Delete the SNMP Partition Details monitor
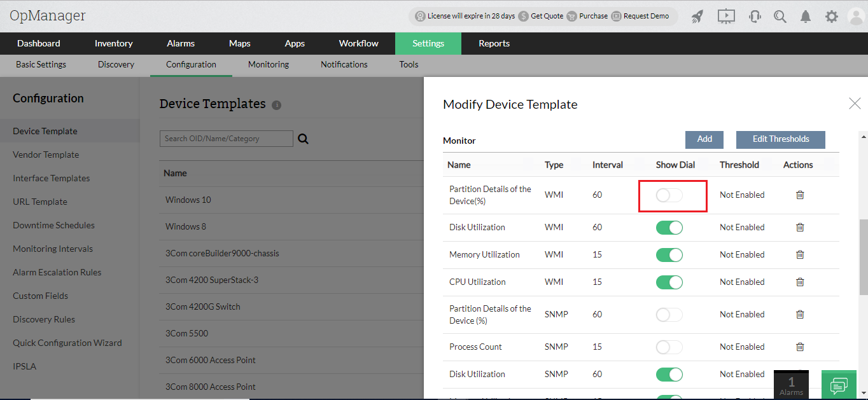 800,315
